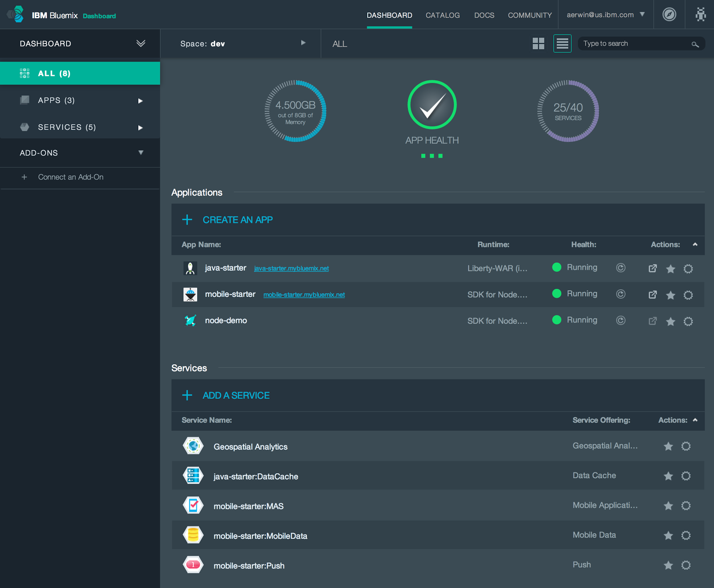The image size is (714, 588).
Task: Restart java-starter using the refresh icon
Action: (621, 267)
